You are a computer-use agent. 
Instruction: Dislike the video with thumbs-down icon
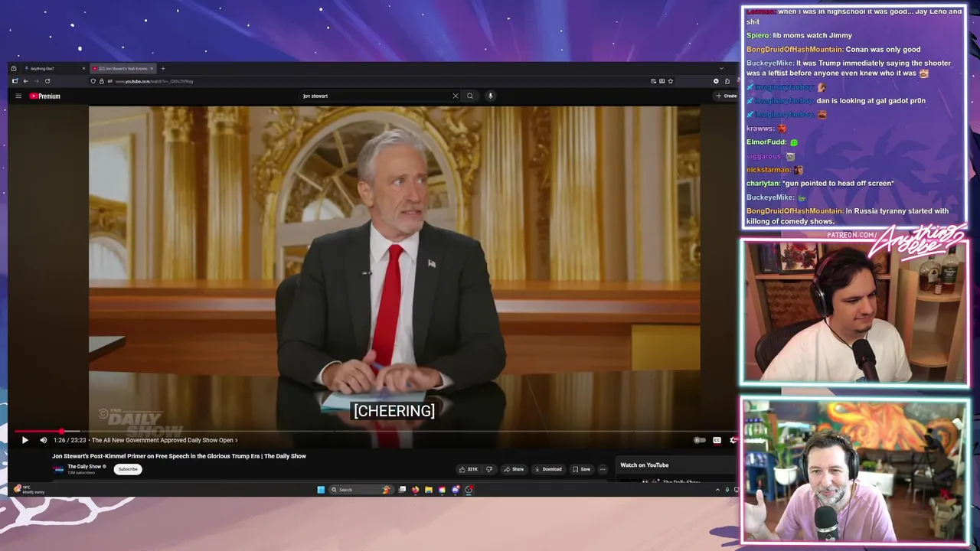(489, 469)
